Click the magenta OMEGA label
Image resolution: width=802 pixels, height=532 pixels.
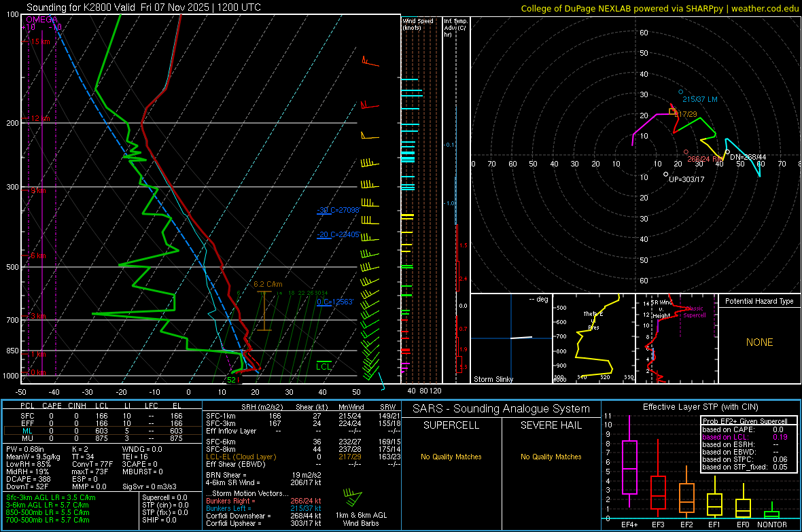42,20
